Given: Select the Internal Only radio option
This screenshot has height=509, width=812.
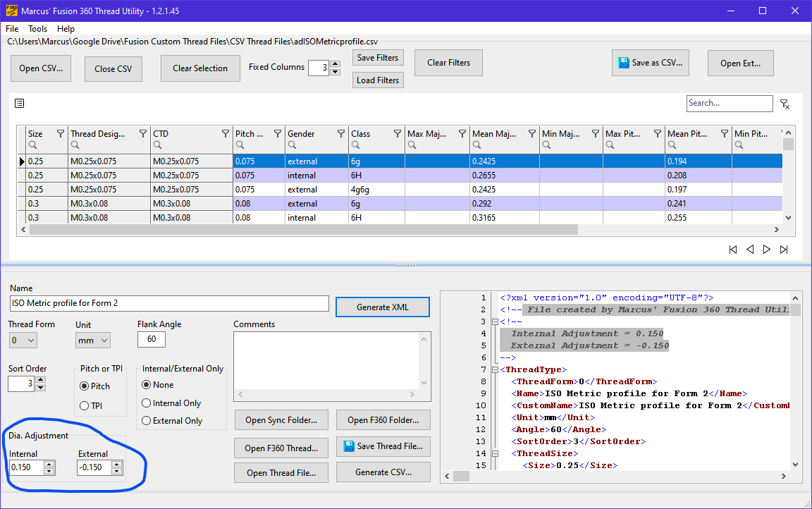Looking at the screenshot, I should (x=147, y=403).
